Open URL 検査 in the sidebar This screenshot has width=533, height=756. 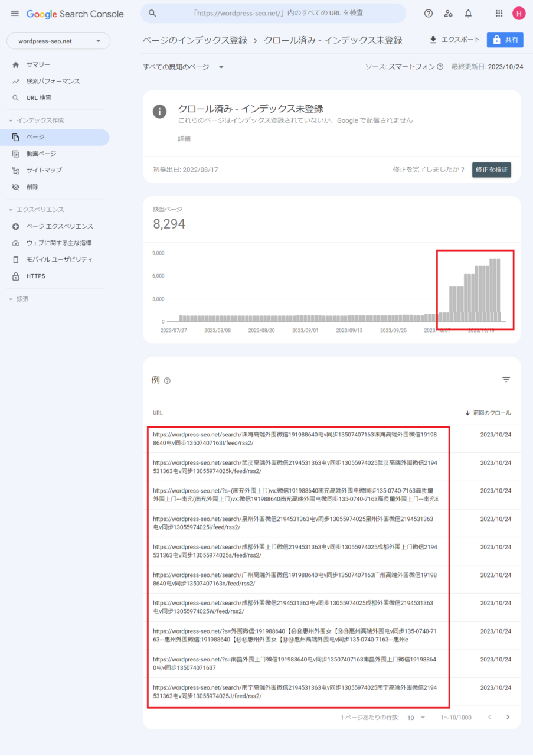54,97
